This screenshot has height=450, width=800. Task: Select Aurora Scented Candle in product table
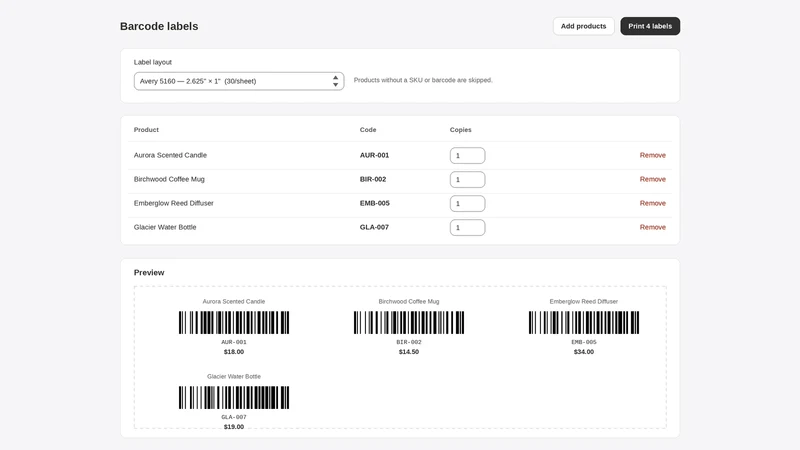pos(170,155)
